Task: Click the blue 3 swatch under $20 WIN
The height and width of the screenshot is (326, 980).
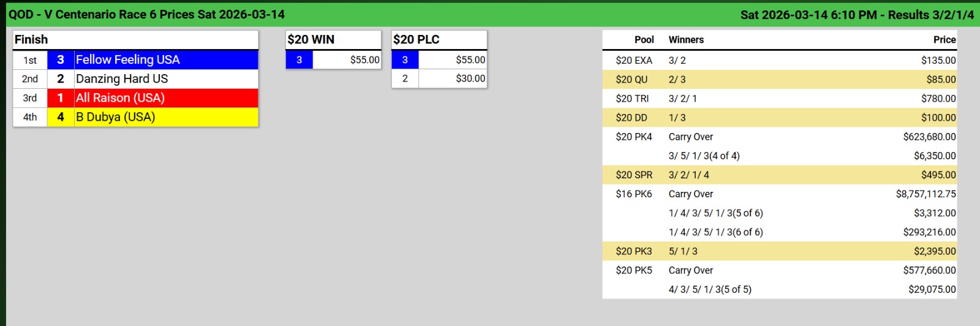Action: click(x=299, y=60)
